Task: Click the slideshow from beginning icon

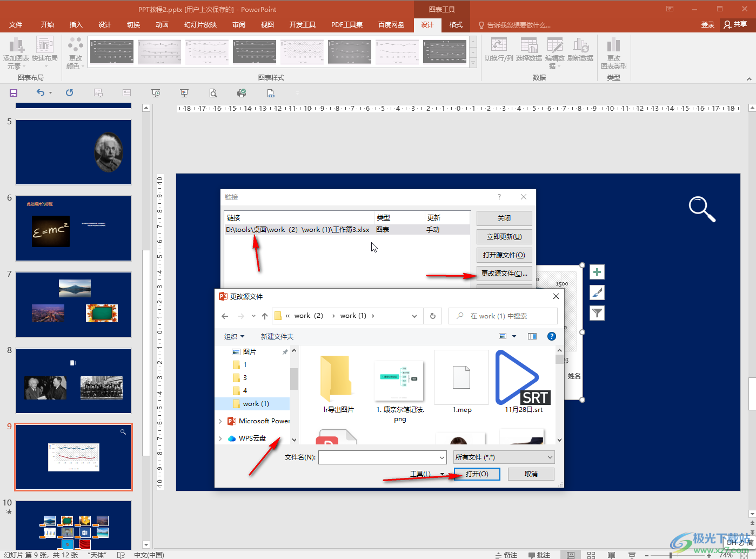Action: coord(156,93)
